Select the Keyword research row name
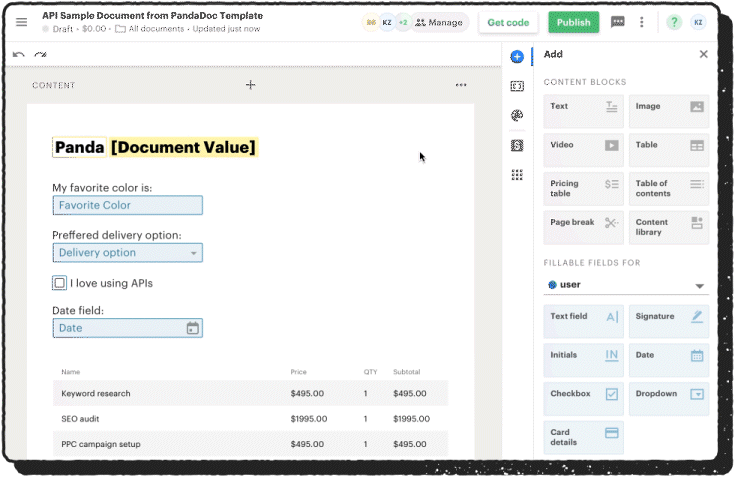Image resolution: width=735 pixels, height=477 pixels. click(96, 394)
